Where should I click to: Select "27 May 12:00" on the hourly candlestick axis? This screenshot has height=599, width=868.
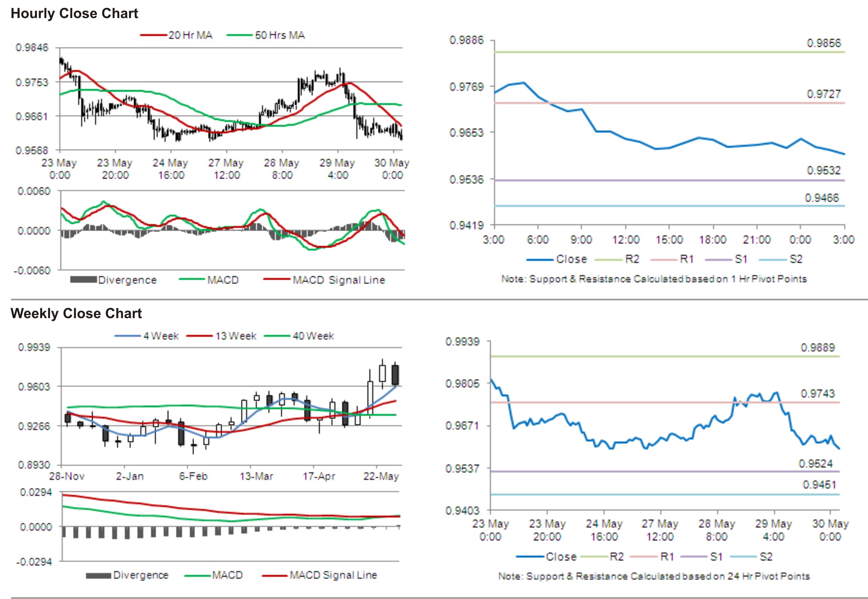click(x=226, y=169)
